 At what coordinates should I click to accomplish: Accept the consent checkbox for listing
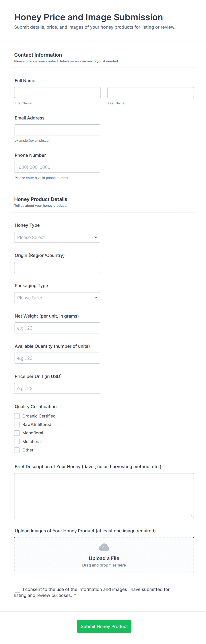click(17, 589)
